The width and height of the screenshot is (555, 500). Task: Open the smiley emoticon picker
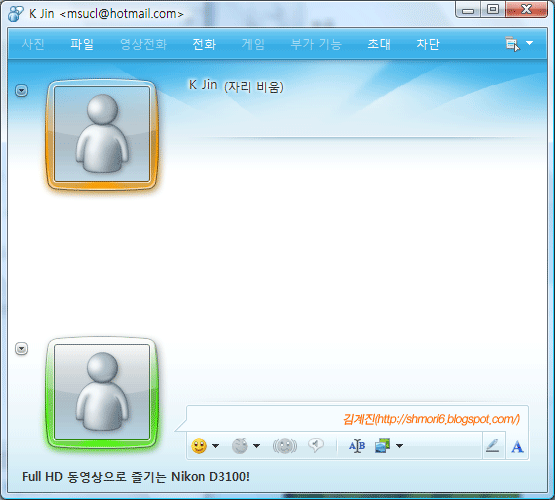(x=199, y=446)
